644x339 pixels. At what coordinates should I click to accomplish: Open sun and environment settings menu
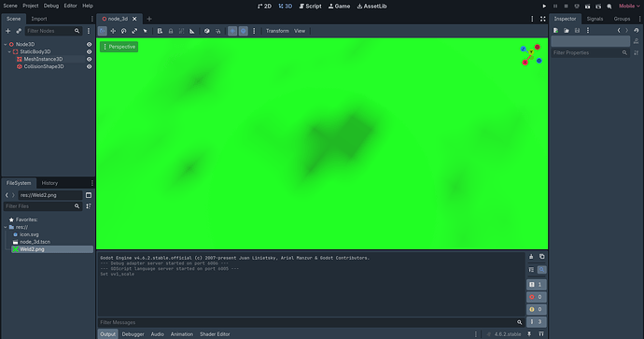tap(254, 31)
